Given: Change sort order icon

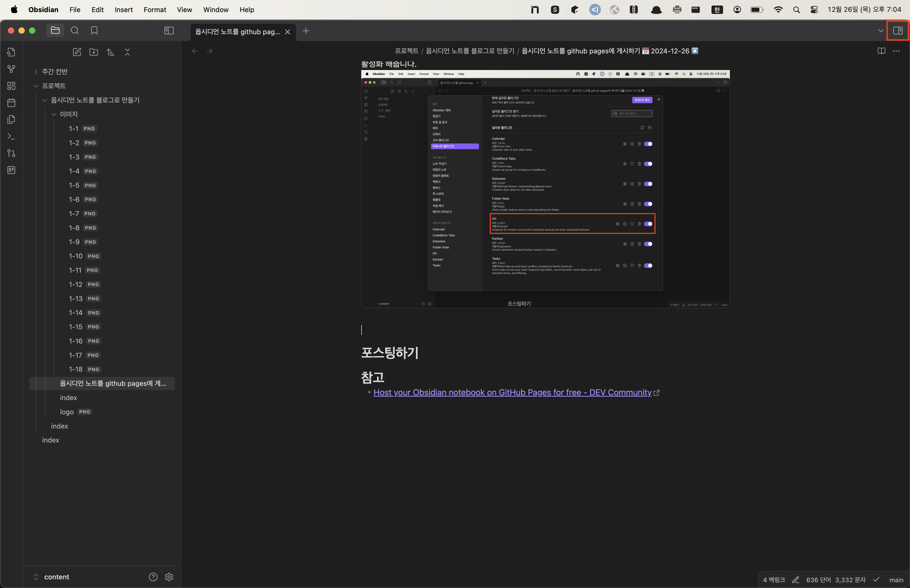Looking at the screenshot, I should (110, 52).
